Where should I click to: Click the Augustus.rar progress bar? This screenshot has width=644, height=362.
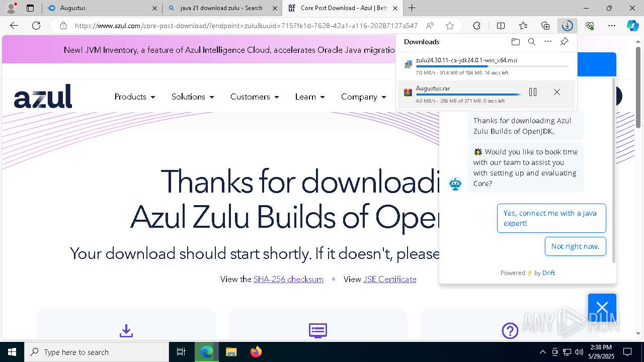pos(469,95)
